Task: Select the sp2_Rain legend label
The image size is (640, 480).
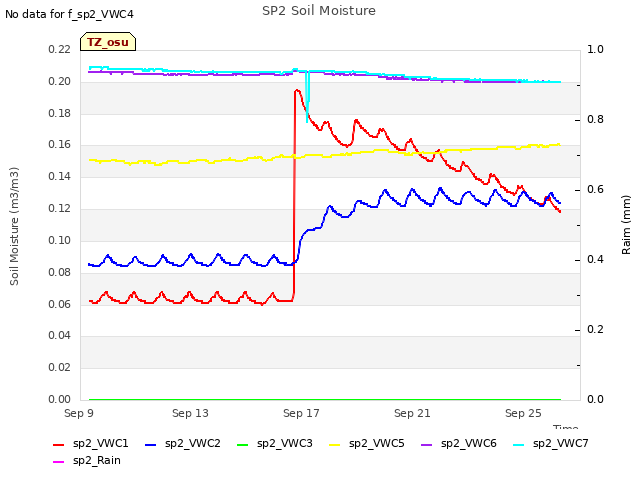Action: 97,461
